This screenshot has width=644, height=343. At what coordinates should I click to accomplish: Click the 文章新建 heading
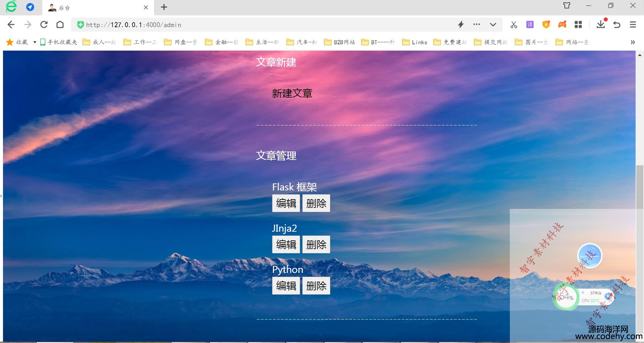pos(276,62)
